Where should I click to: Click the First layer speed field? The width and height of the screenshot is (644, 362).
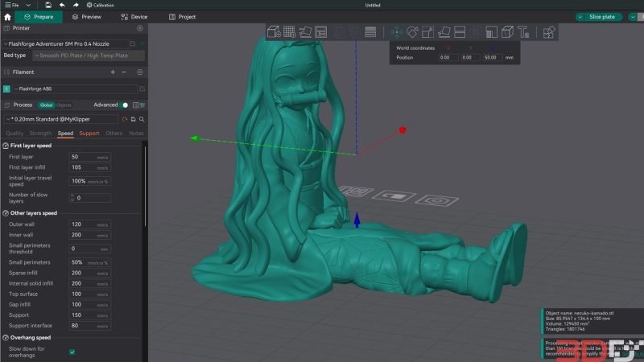pyautogui.click(x=89, y=157)
